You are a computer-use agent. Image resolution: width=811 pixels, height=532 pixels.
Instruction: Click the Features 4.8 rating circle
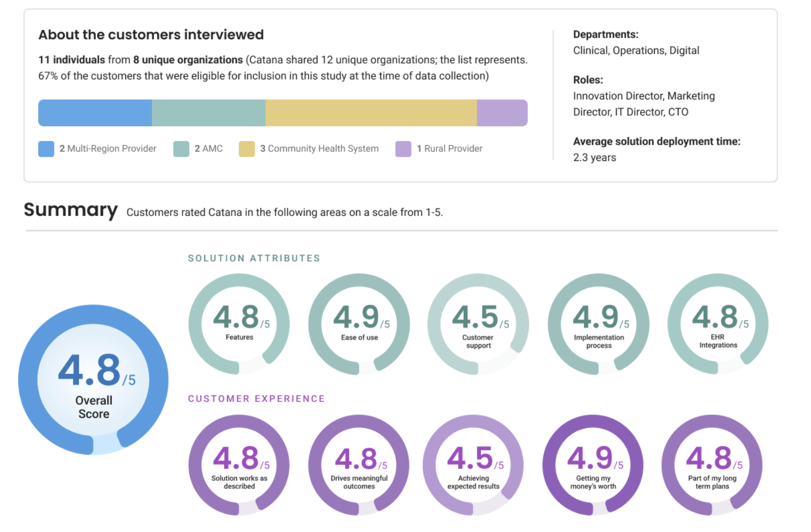(239, 324)
